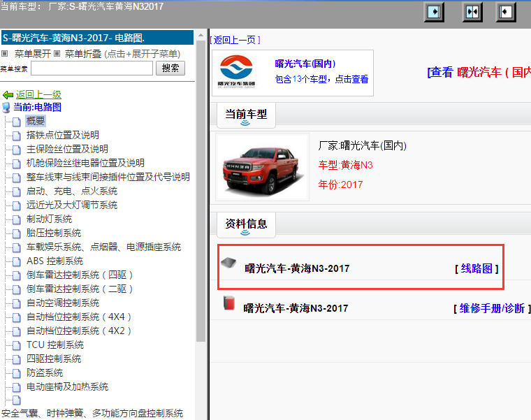This screenshot has width=531, height=420.
Task: Collapse all menus with 菜单折叠
Action: [x=83, y=54]
